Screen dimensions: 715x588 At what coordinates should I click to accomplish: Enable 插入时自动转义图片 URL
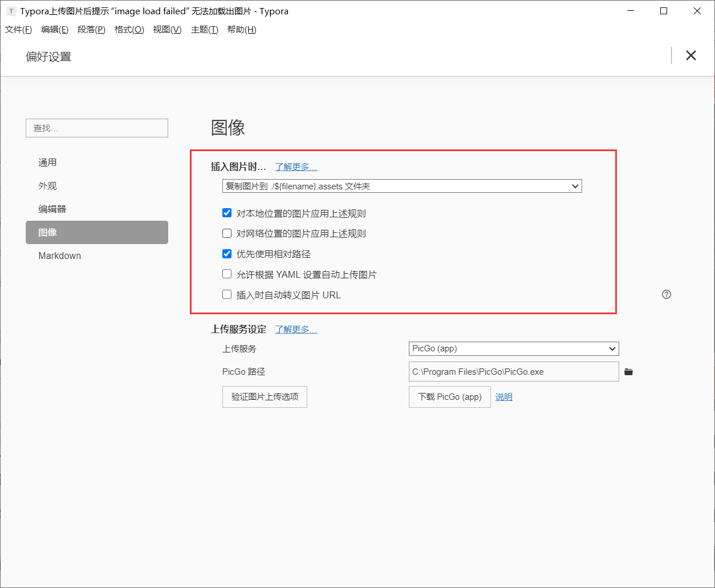click(227, 294)
